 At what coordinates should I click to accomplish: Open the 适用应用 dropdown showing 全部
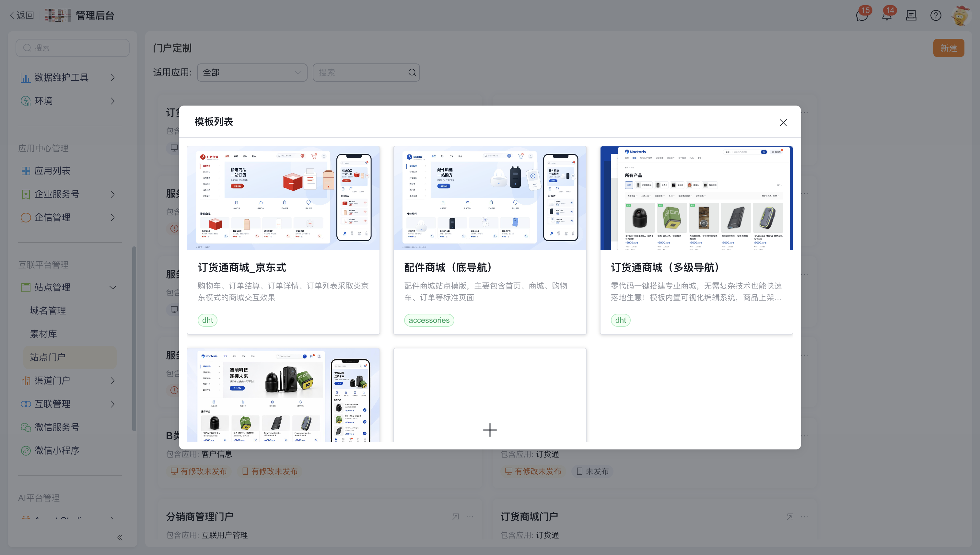[x=252, y=73]
